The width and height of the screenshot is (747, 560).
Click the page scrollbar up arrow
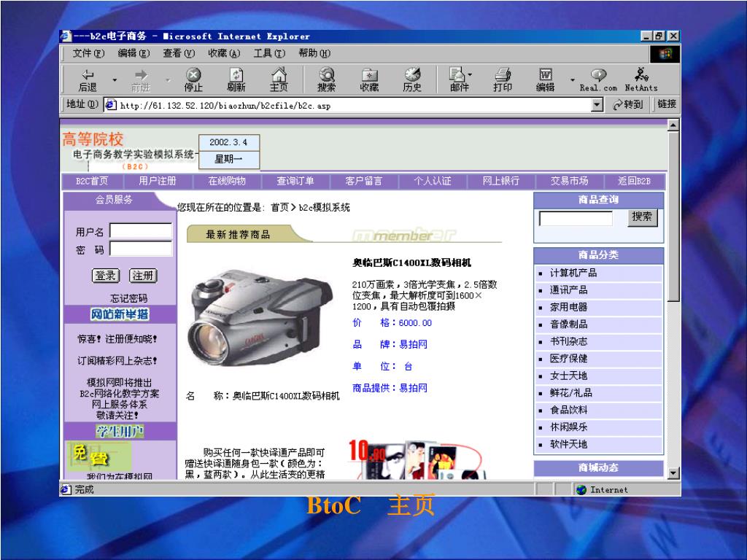[x=673, y=125]
